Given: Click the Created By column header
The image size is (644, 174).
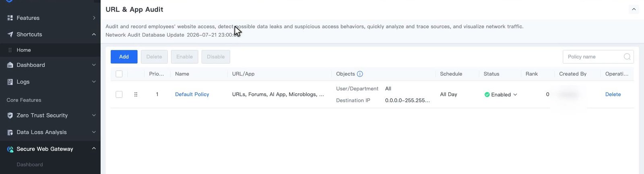Looking at the screenshot, I should 573,74.
